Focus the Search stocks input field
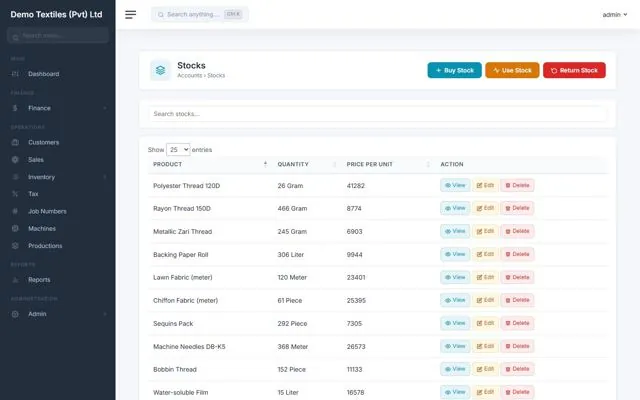This screenshot has height=400, width=640. click(378, 114)
